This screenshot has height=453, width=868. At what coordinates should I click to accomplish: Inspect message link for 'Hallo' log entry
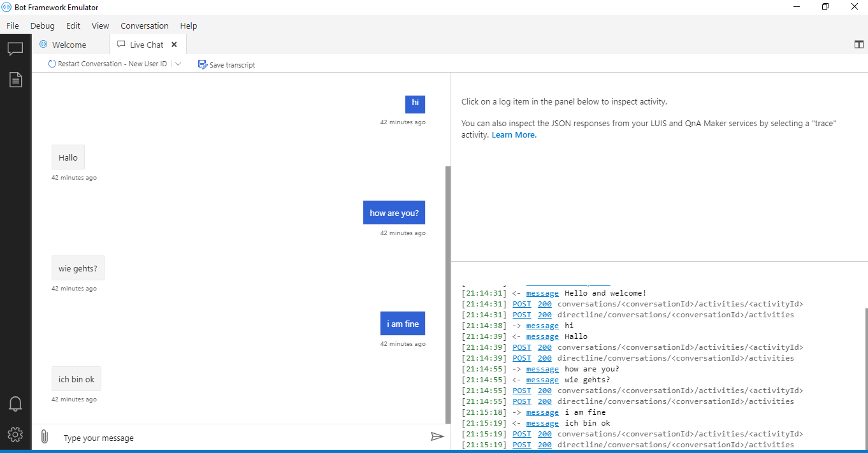[542, 336]
